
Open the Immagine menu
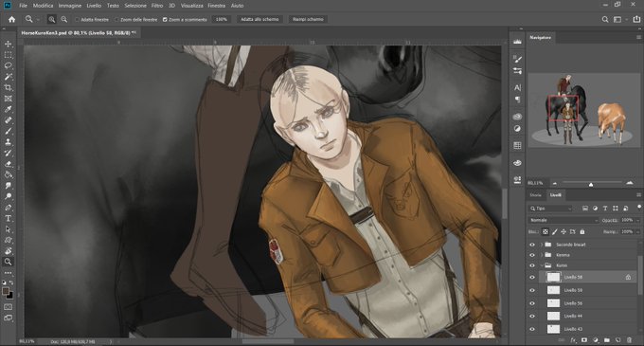click(x=70, y=6)
